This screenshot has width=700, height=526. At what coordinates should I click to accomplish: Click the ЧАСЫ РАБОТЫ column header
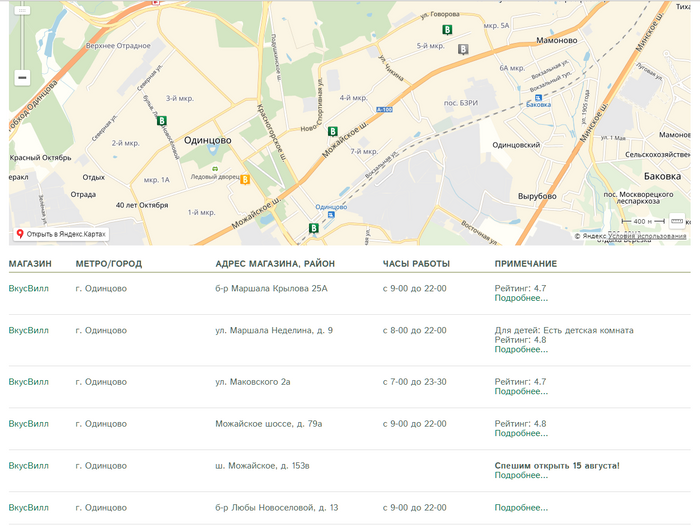[x=416, y=264]
